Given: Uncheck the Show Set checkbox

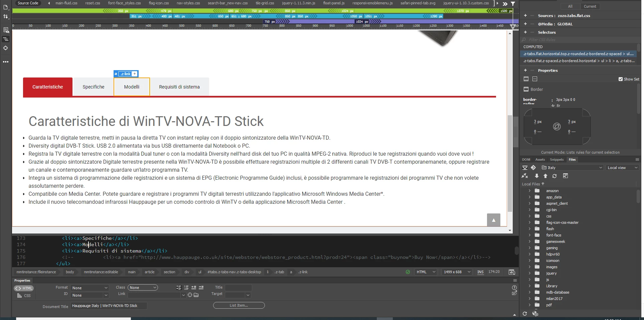Looking at the screenshot, I should coord(621,79).
